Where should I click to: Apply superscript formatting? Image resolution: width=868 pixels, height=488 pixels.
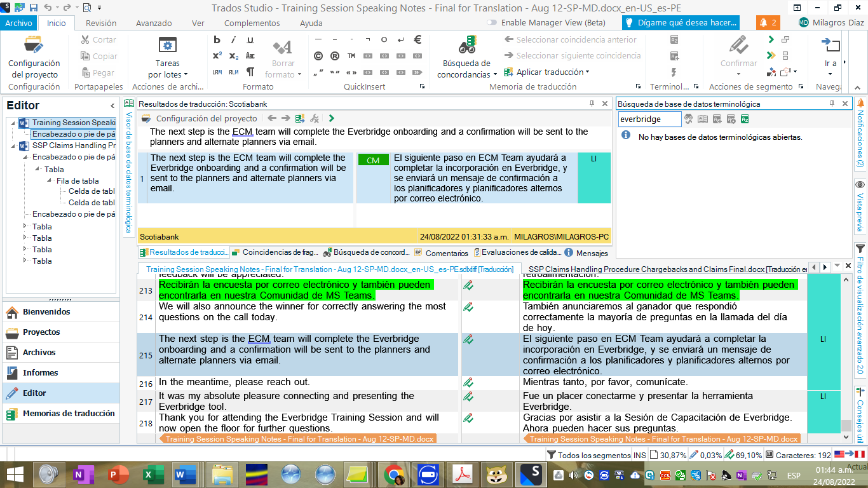click(217, 56)
